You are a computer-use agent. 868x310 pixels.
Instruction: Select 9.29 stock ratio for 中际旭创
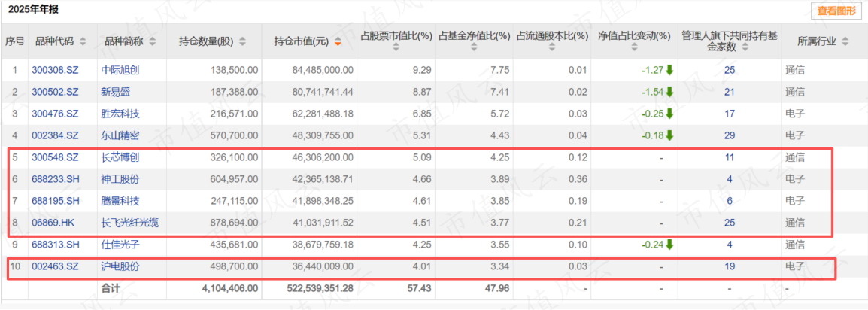coord(423,71)
